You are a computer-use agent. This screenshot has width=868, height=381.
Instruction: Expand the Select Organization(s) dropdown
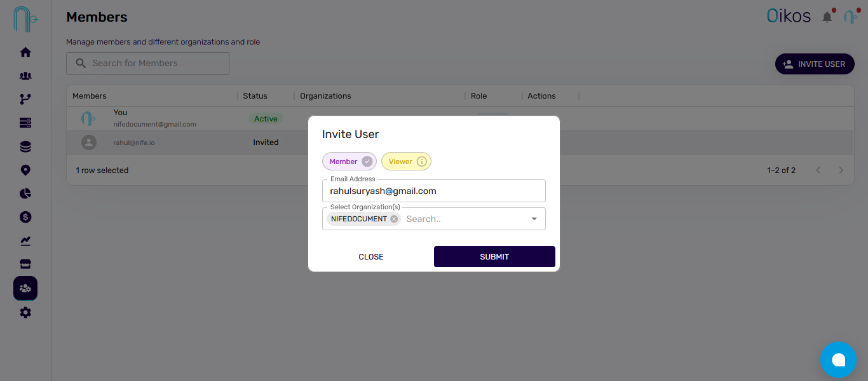click(x=534, y=218)
